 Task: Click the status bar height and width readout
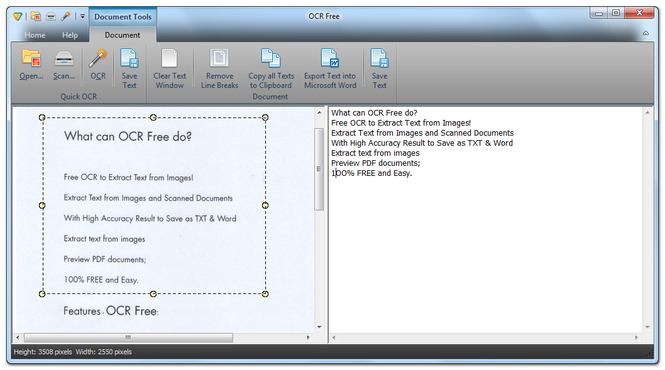coord(73,352)
